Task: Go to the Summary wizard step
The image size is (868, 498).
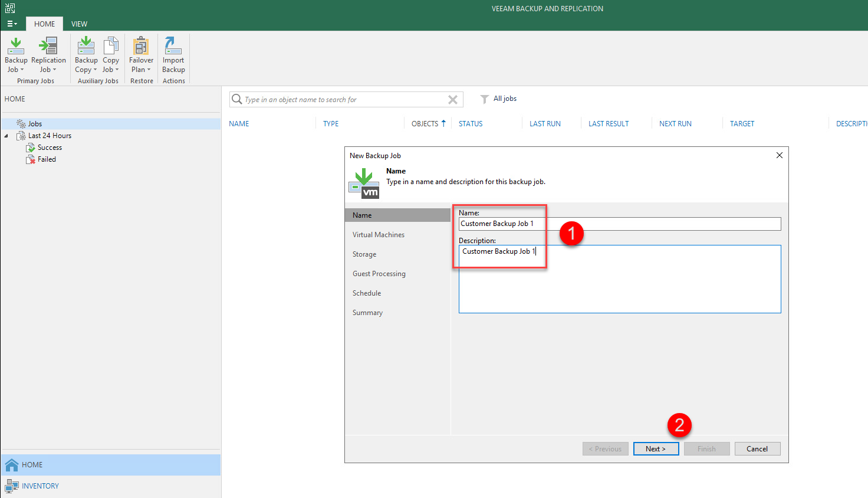Action: click(x=367, y=313)
